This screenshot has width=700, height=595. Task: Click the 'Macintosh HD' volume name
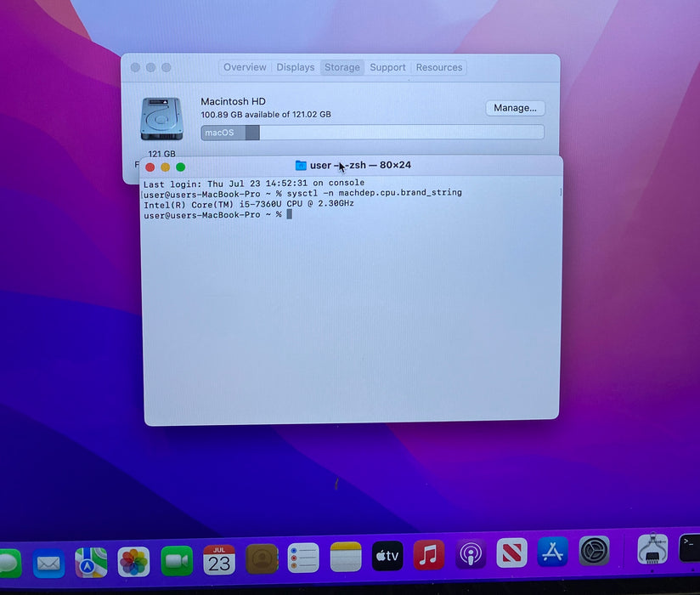click(x=233, y=101)
